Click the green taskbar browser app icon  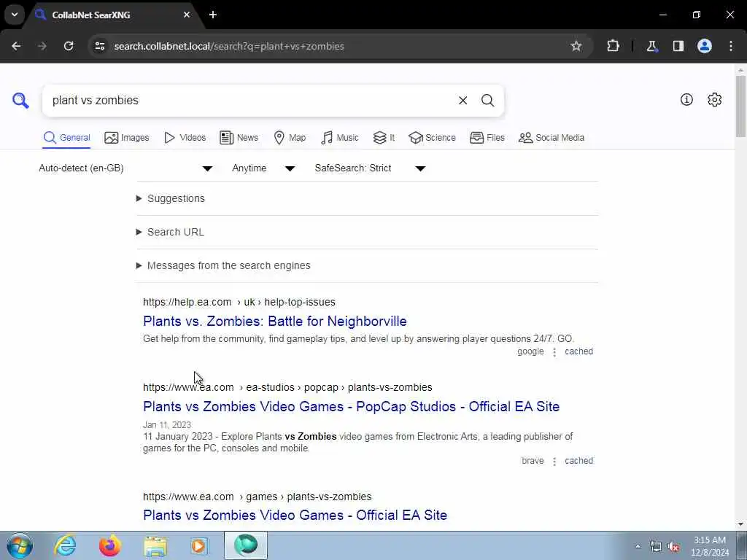[x=246, y=545]
